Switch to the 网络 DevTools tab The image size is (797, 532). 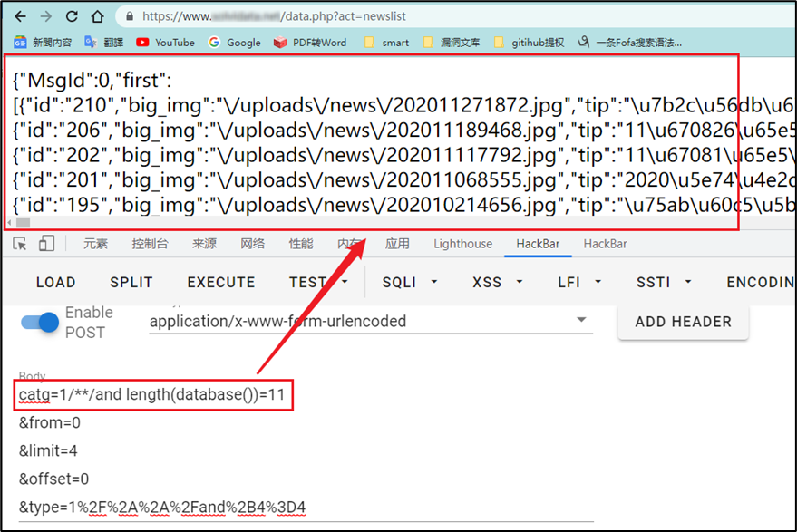tap(253, 244)
